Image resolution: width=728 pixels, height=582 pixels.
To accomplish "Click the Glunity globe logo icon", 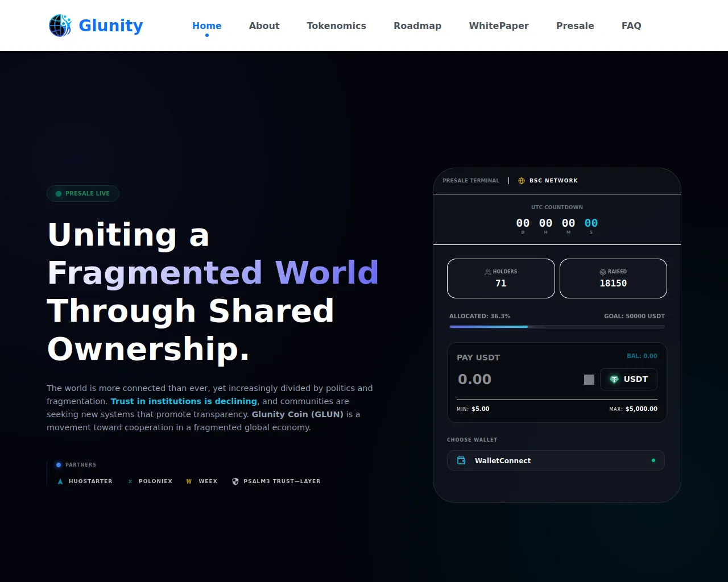I will point(60,26).
